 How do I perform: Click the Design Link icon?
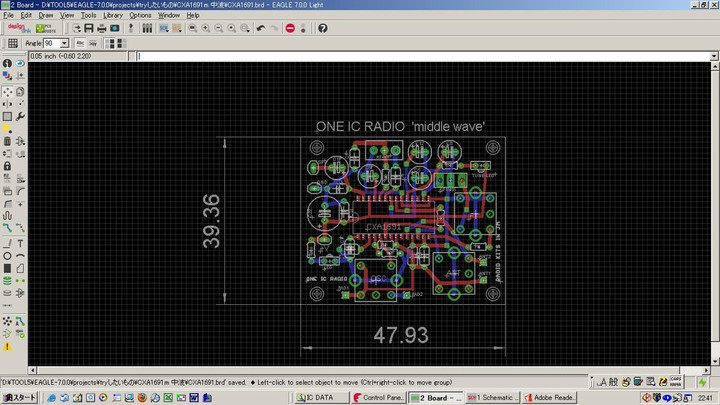18,28
